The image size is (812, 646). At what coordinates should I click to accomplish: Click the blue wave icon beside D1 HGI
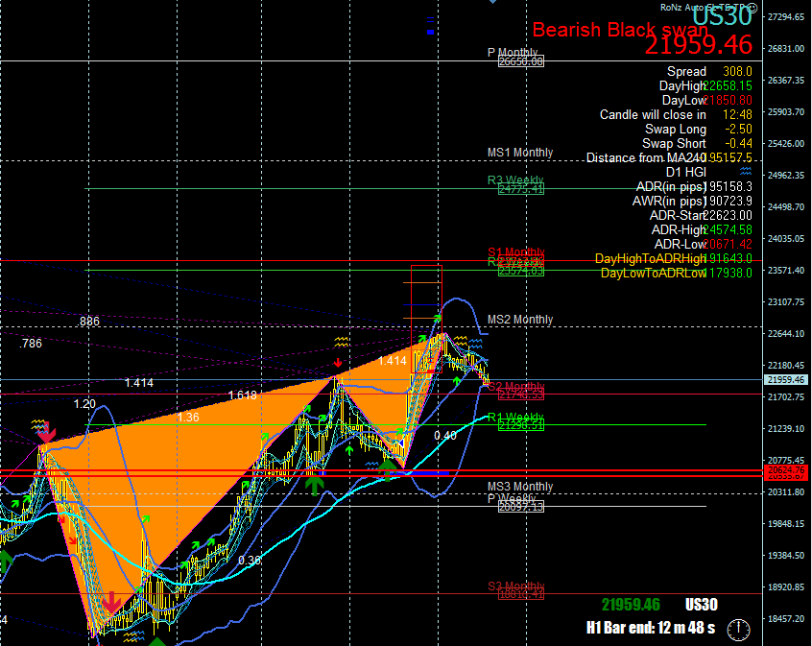746,171
